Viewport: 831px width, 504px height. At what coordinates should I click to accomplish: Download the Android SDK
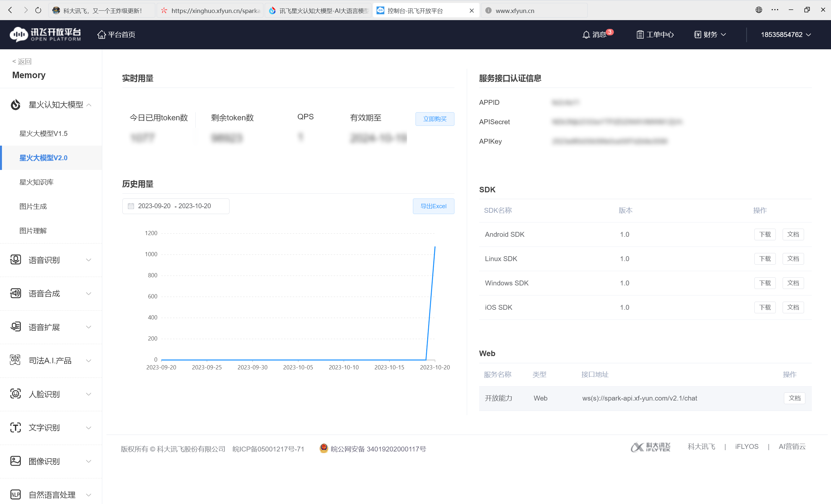765,234
